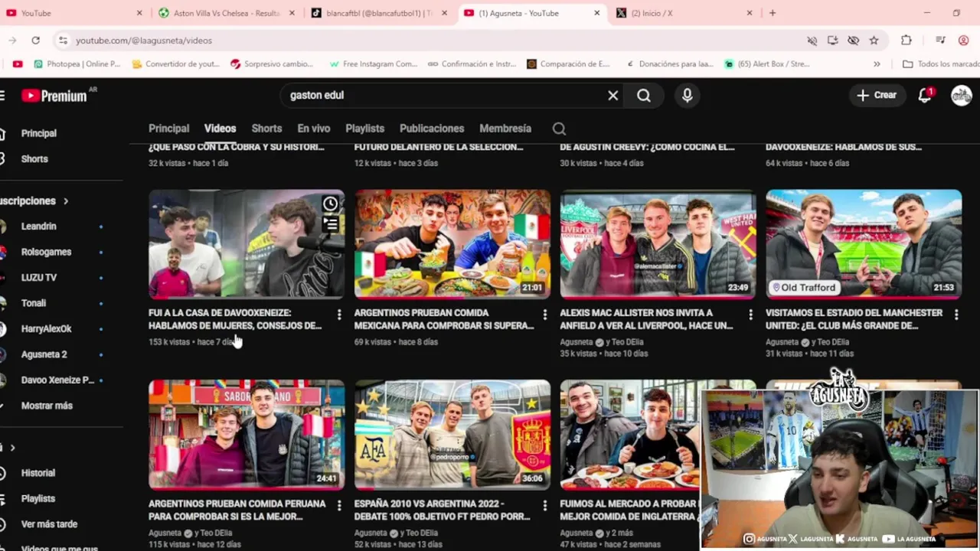Open options menu for comida peruana video
This screenshot has width=980, height=551.
pos(339,505)
